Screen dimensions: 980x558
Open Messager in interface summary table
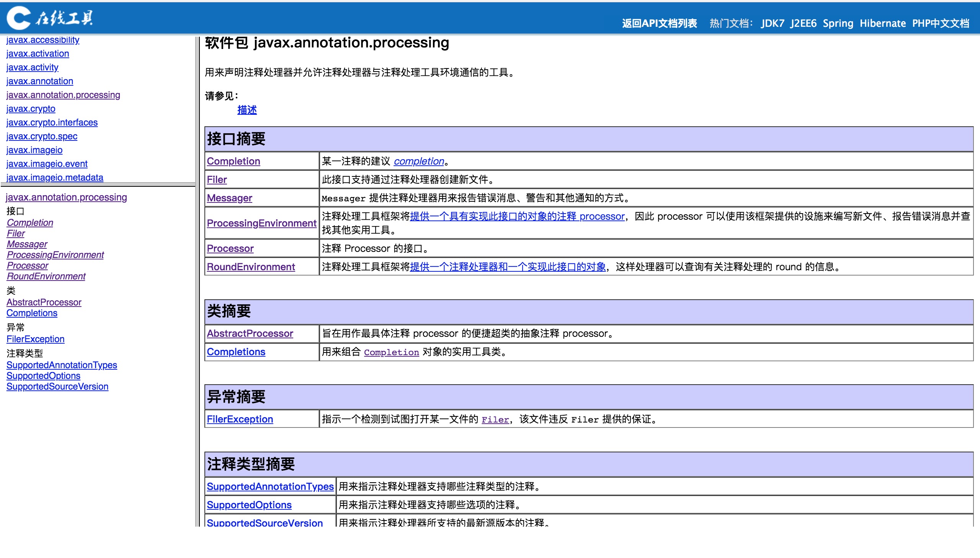(230, 198)
